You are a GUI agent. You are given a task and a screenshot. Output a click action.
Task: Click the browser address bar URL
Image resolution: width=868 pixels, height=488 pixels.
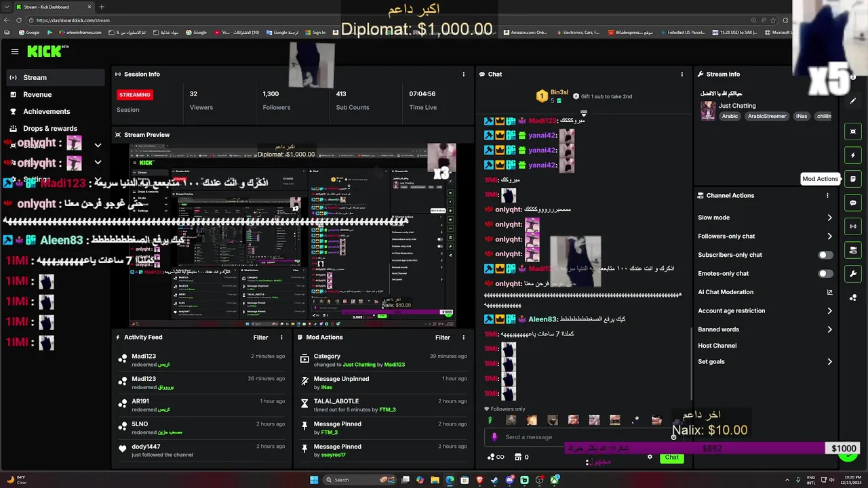pos(73,20)
